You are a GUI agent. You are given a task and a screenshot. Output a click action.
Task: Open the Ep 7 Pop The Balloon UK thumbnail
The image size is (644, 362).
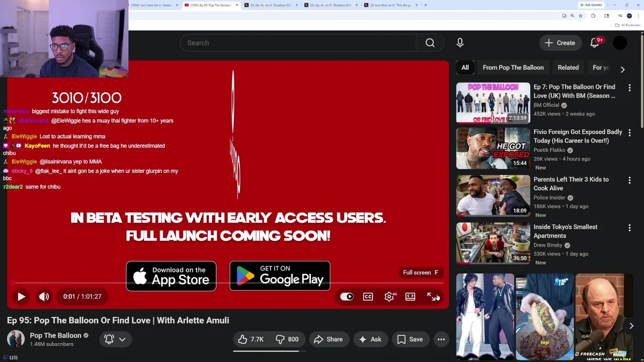click(493, 103)
